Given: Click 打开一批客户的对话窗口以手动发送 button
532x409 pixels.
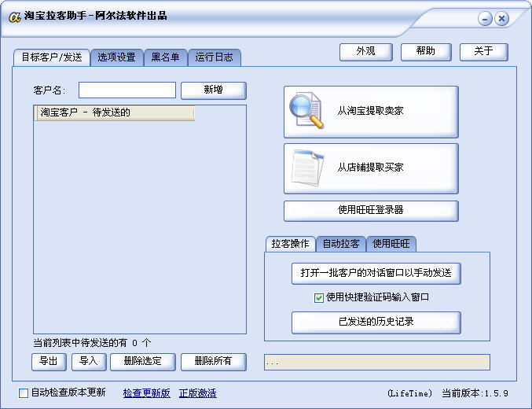Looking at the screenshot, I should [376, 273].
